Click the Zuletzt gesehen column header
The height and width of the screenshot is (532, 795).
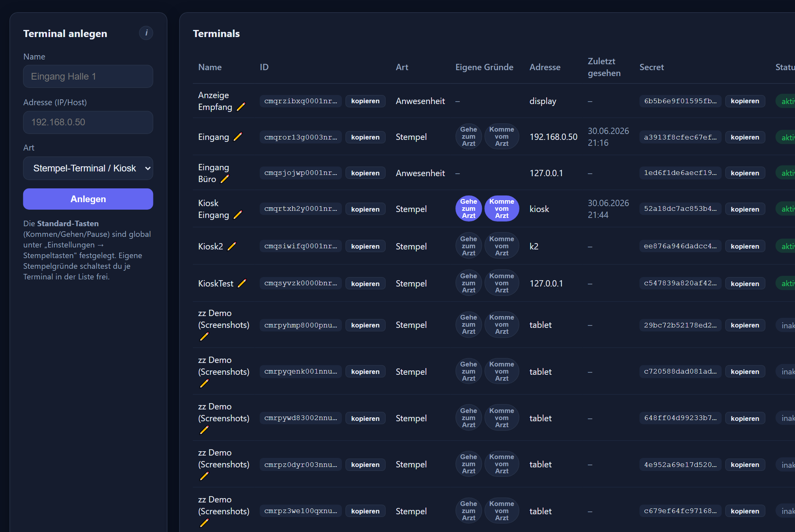pos(604,67)
